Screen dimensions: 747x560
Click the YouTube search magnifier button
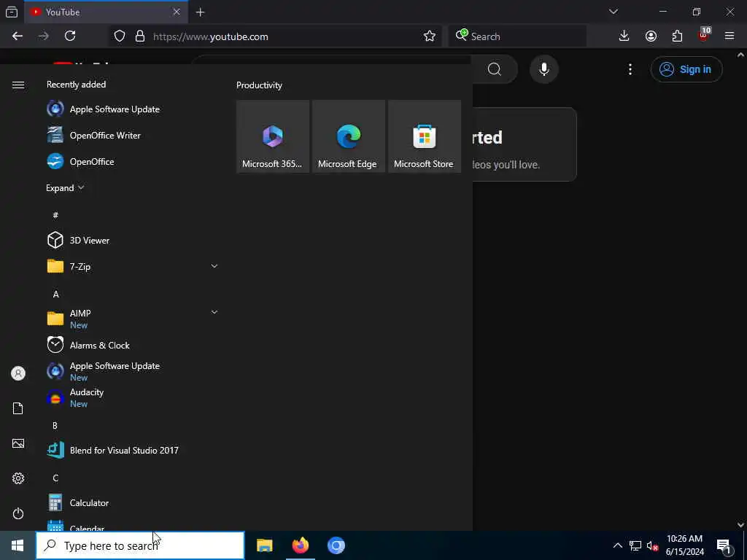495,69
